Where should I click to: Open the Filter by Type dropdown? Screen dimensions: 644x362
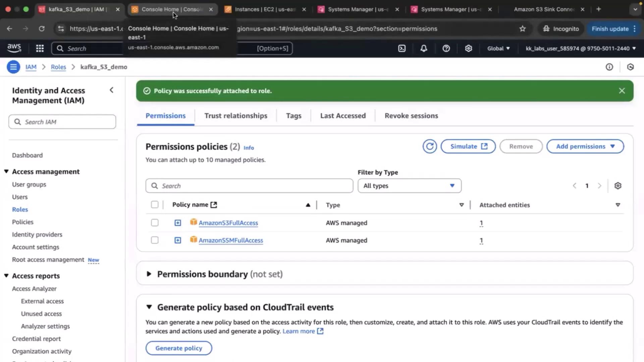tap(410, 186)
